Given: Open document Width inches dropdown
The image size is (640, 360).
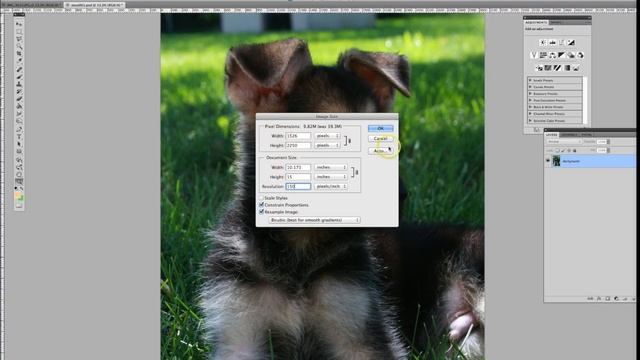Looking at the screenshot, I should (x=331, y=167).
